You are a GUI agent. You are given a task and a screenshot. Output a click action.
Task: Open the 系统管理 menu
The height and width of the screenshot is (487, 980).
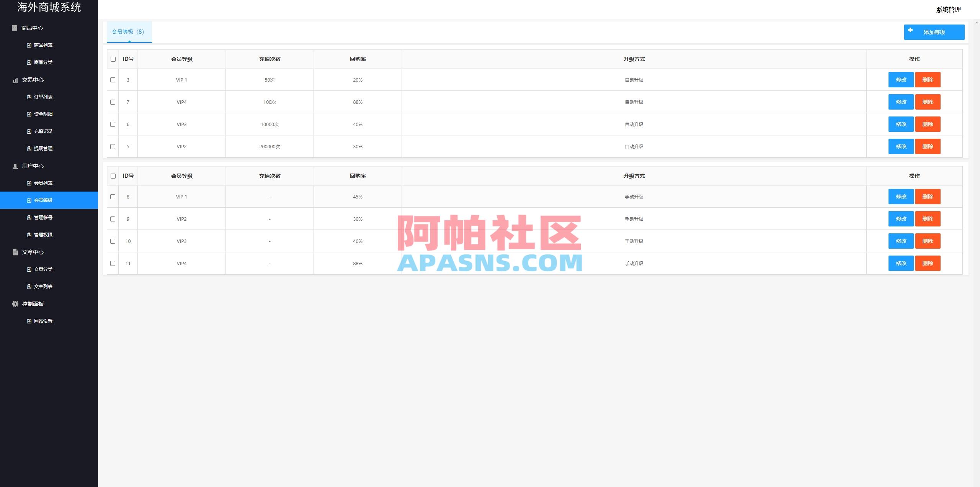pos(948,10)
